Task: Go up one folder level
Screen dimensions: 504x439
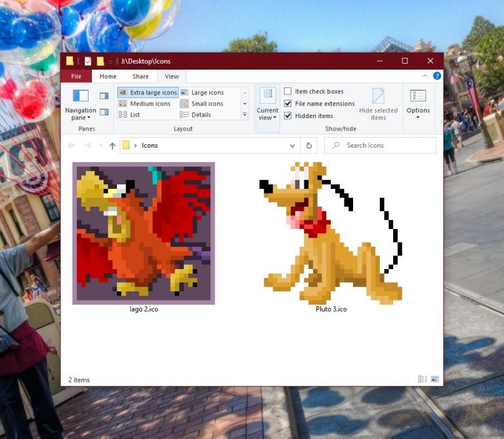Action: pos(112,146)
